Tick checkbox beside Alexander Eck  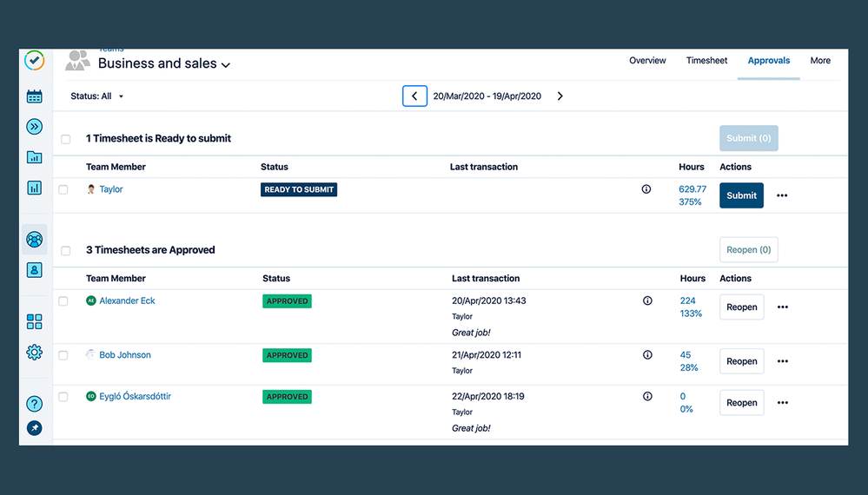click(x=63, y=301)
